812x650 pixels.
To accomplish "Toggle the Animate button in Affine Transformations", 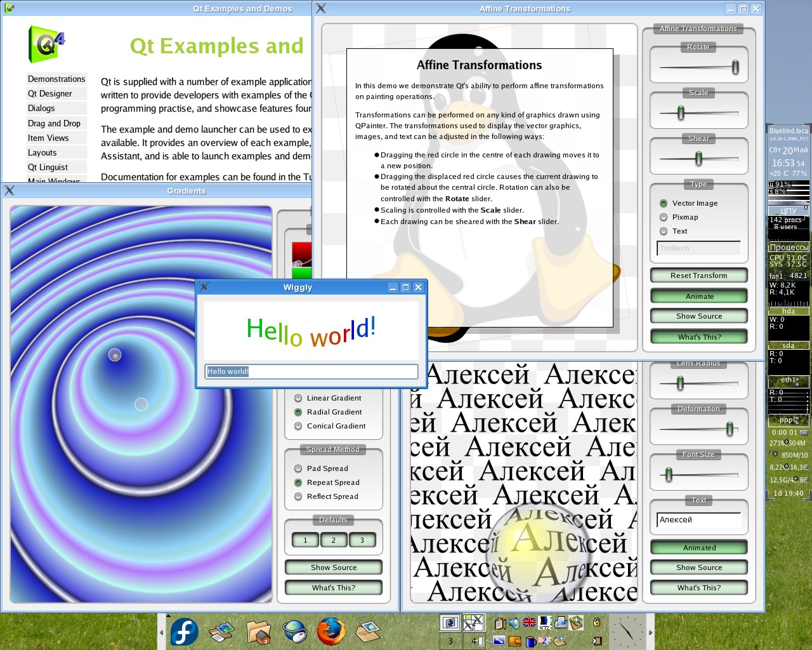I will tap(699, 296).
